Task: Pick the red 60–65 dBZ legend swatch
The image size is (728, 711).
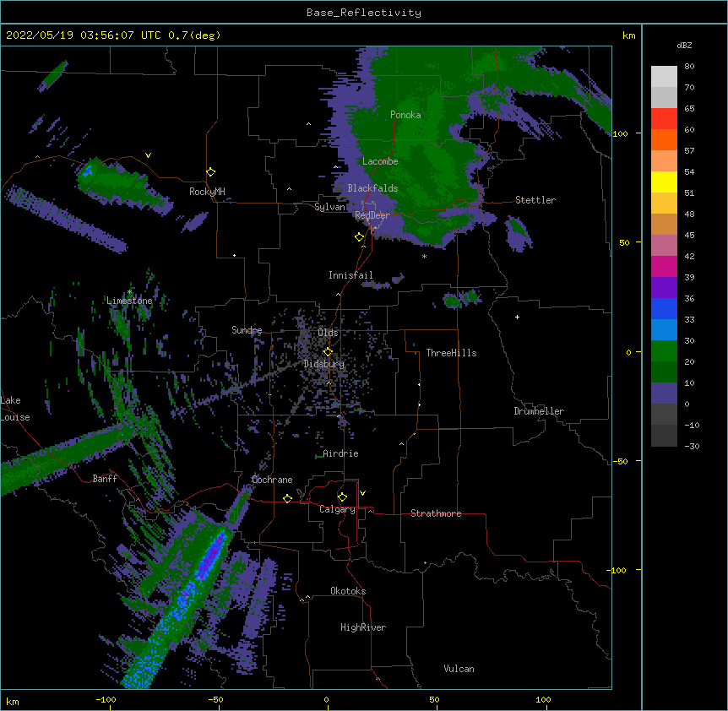Action: pyautogui.click(x=664, y=119)
